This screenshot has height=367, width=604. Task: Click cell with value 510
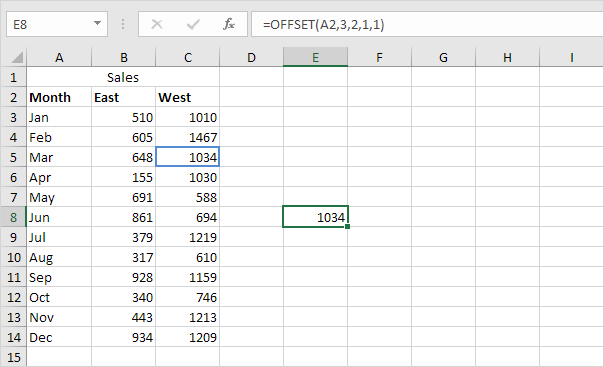(124, 117)
